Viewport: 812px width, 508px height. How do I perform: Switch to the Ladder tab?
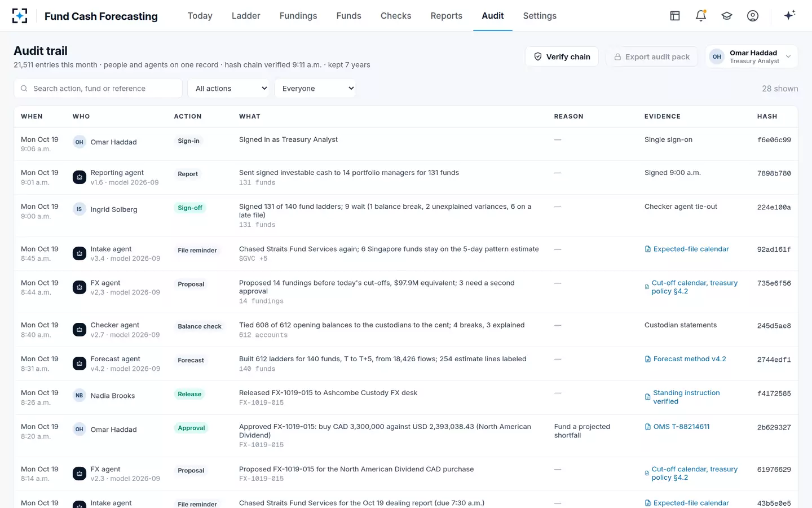[246, 16]
